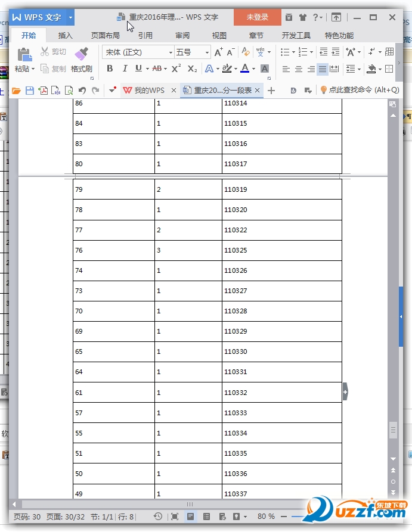Click the open folder icon in quick toolbar
This screenshot has height=532, width=412.
point(16,91)
